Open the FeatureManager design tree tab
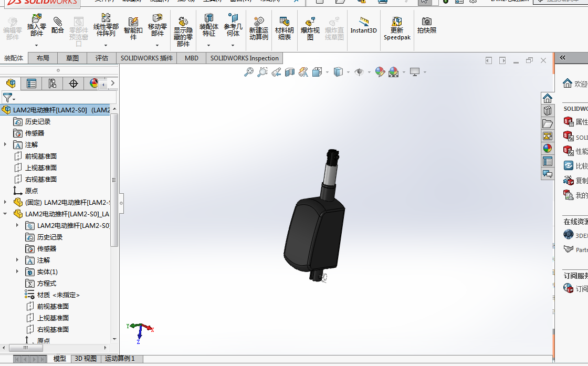The image size is (588, 366). point(10,83)
